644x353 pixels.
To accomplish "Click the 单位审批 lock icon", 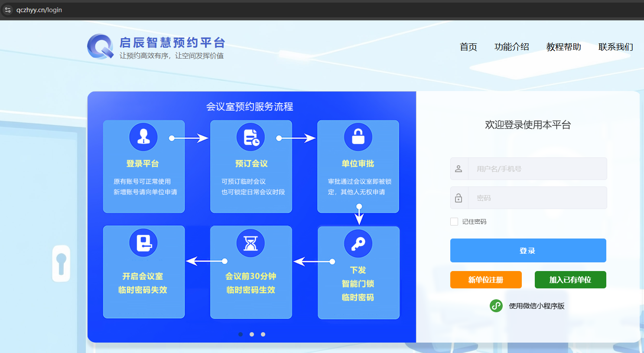I will point(358,137).
